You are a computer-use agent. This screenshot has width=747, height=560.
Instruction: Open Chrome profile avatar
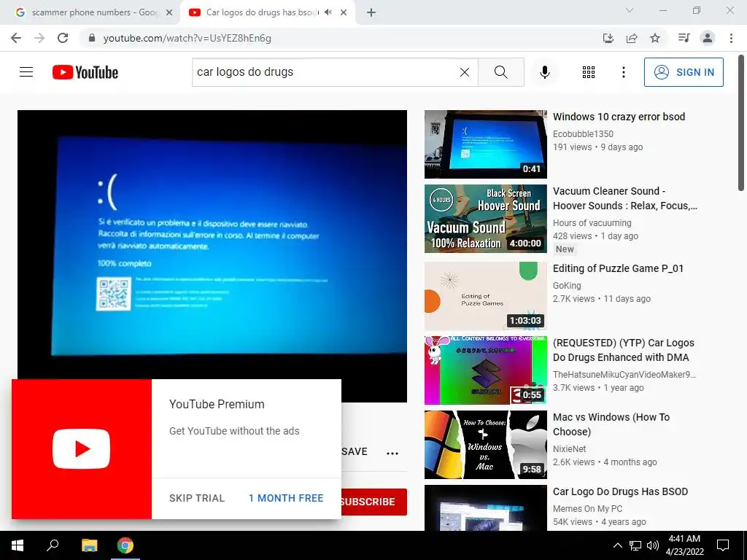[708, 38]
